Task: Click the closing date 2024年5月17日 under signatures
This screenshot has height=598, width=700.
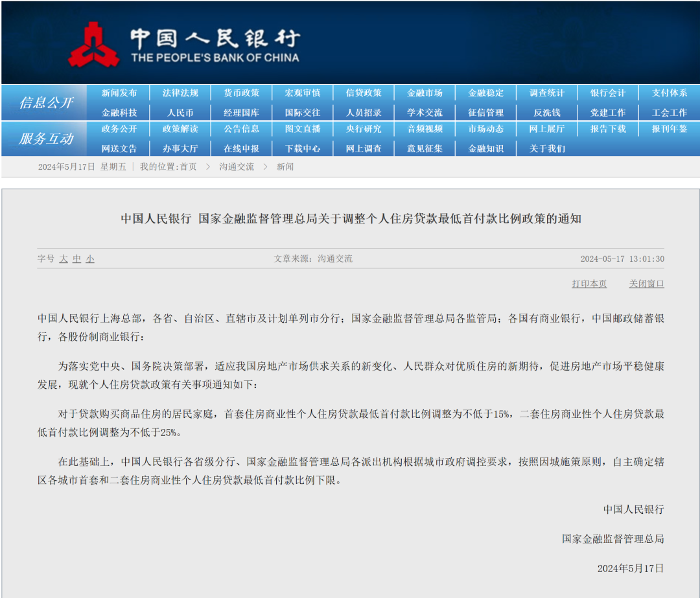Action: point(631,569)
